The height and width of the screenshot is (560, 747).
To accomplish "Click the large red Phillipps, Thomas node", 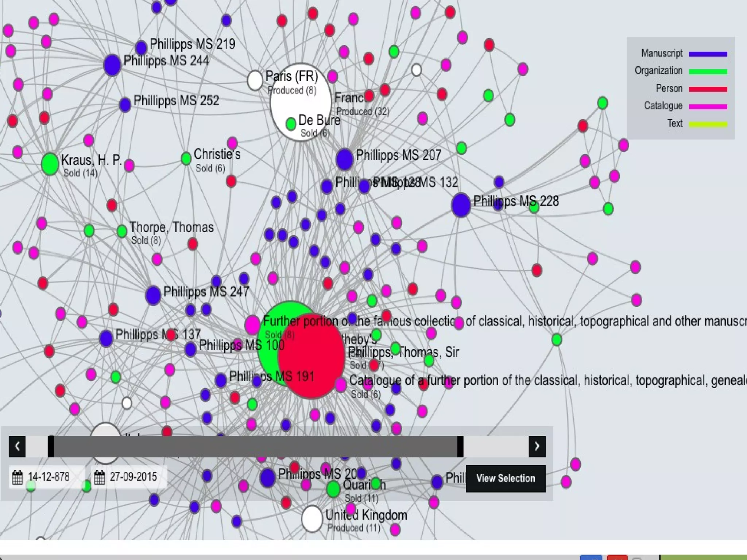I will (x=311, y=355).
